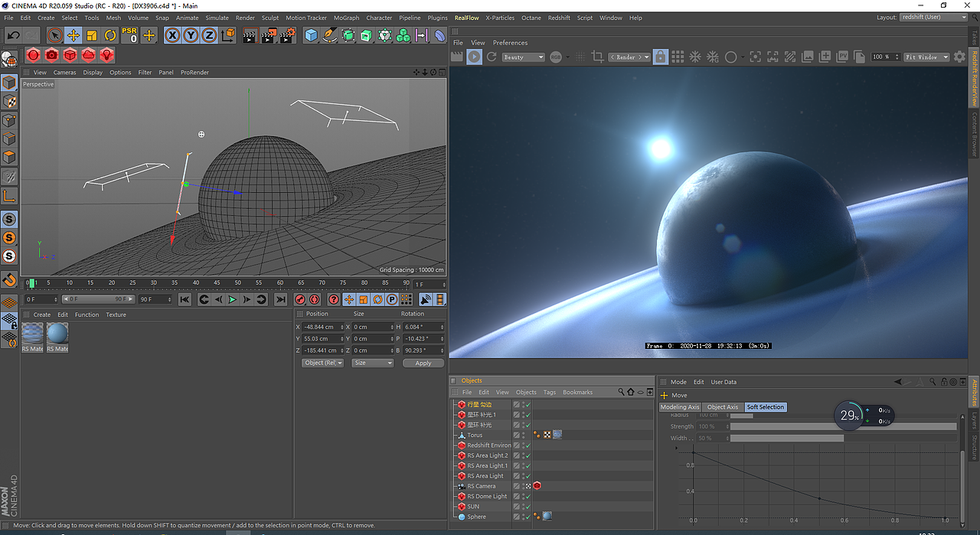
Task: Click the Width slider bar
Action: click(843, 438)
